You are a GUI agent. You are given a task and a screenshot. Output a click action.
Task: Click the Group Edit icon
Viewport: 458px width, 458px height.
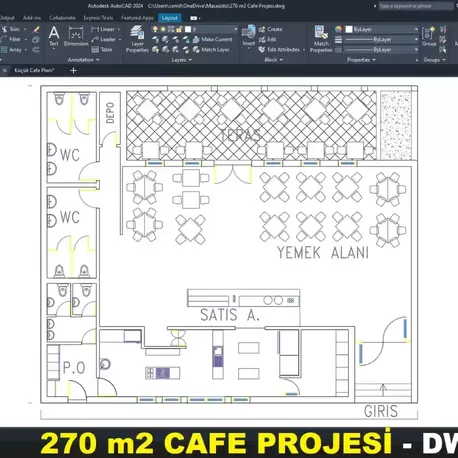(x=443, y=40)
